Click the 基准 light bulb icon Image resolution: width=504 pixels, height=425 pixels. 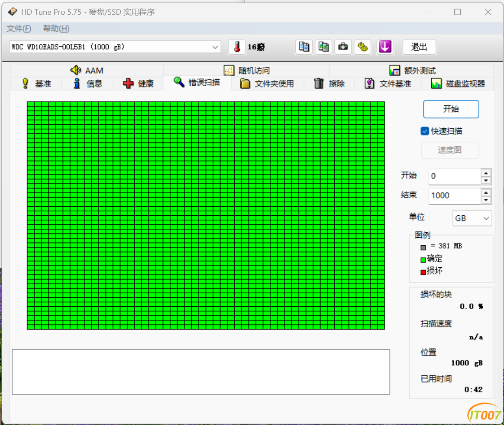pos(26,83)
